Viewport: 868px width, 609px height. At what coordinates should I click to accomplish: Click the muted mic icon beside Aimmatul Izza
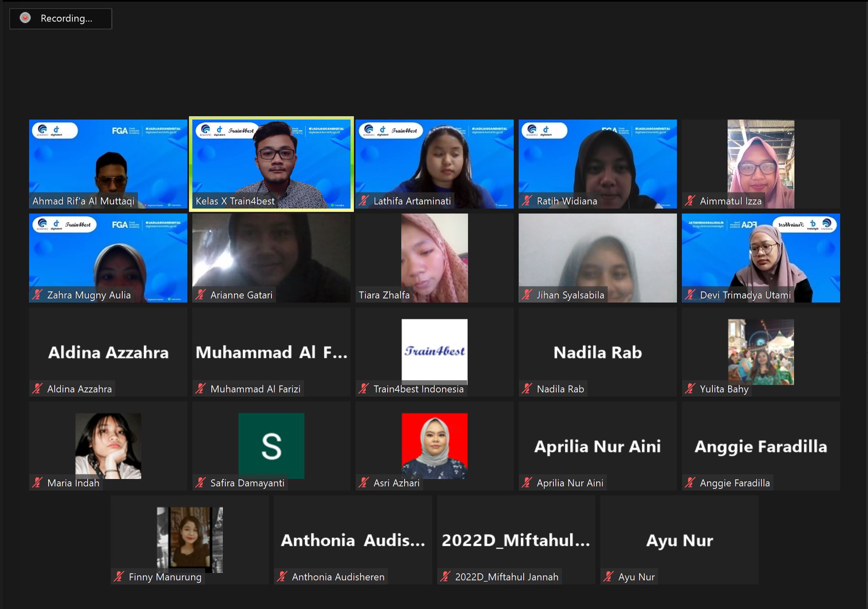(689, 201)
